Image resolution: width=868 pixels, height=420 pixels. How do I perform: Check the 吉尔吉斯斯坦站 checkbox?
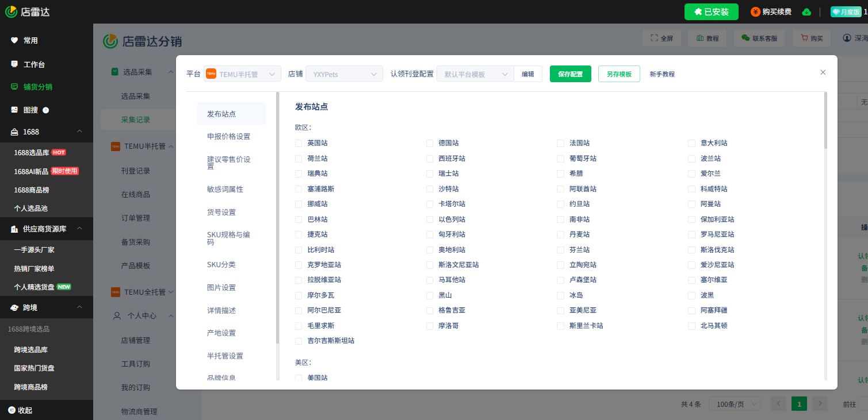click(299, 341)
